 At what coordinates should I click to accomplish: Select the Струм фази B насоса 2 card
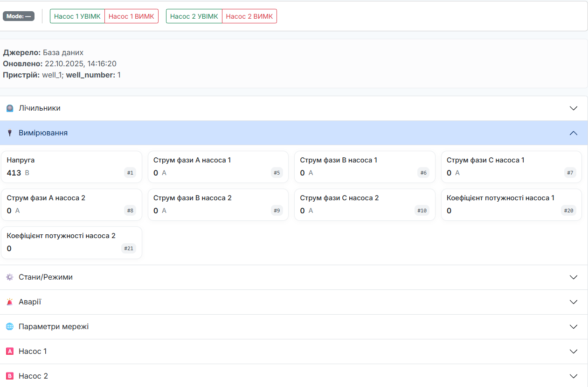[218, 204]
